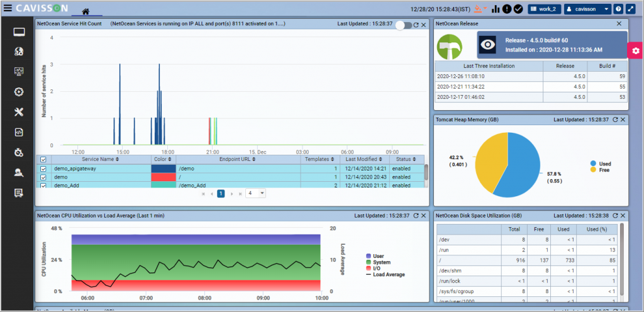Click the service table vertical scrollbar
The height and width of the screenshot is (312, 644).
[426, 172]
